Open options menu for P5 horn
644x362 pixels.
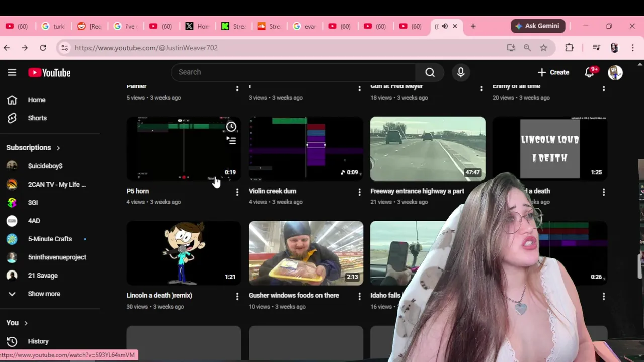[237, 192]
